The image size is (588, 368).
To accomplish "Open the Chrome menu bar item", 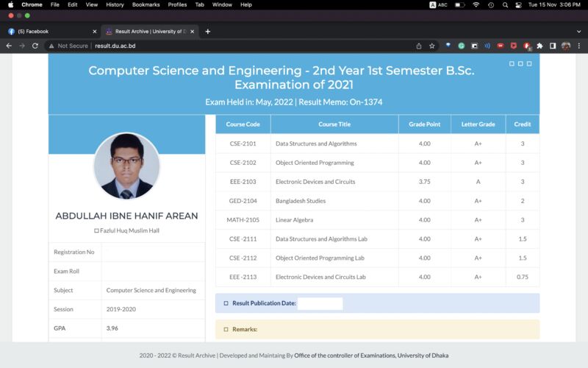I will pos(32,5).
